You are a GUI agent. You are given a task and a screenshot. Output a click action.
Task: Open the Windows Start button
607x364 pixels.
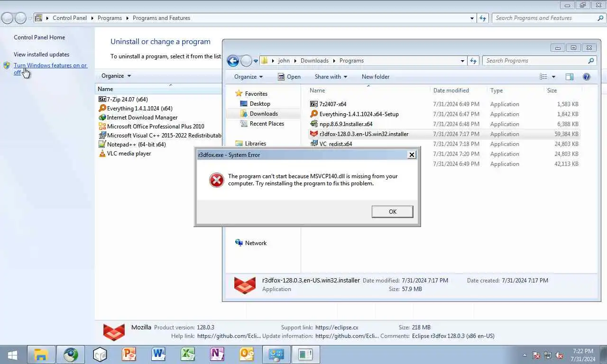pyautogui.click(x=12, y=355)
